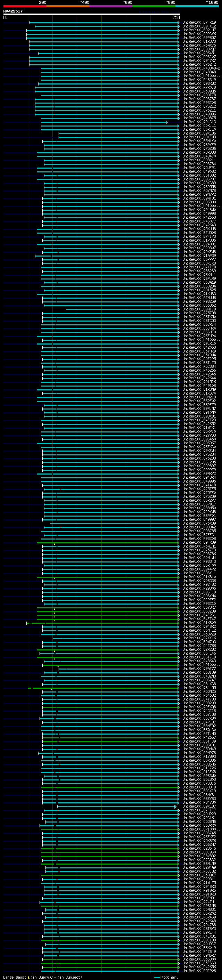Click hit label UniRef100_Q5K8Z6
The image size is (222, 980).
[199, 840]
